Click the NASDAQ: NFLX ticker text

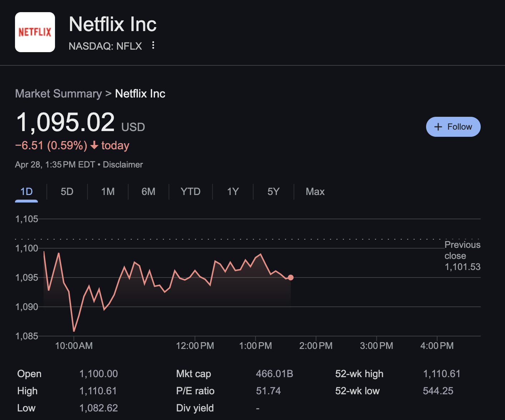coord(105,46)
